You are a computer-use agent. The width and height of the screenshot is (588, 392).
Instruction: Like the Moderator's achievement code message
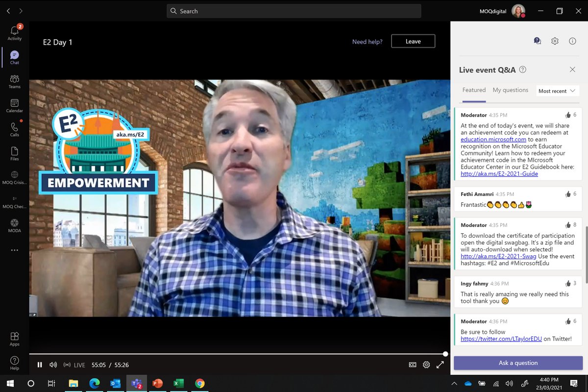pyautogui.click(x=568, y=115)
